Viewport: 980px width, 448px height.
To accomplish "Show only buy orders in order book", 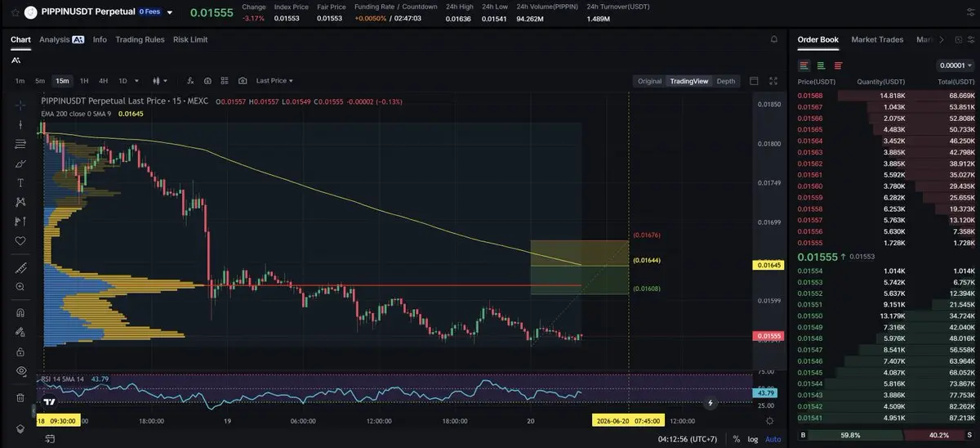I will coord(821,65).
